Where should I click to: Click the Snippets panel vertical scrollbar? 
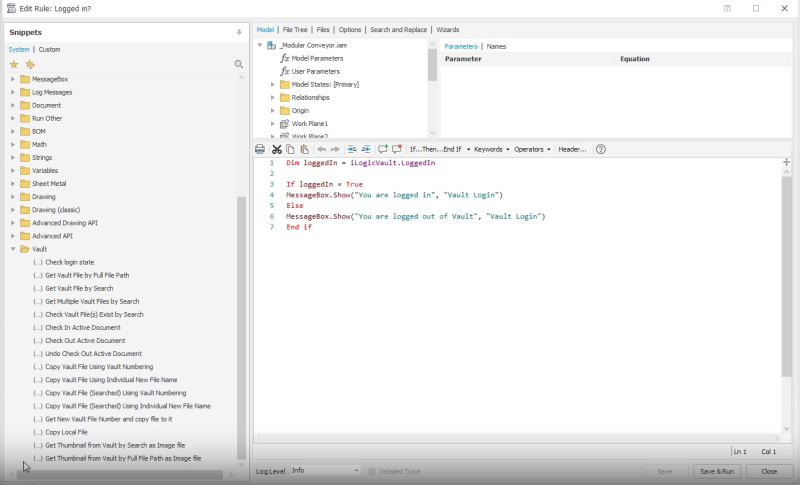tap(241, 327)
